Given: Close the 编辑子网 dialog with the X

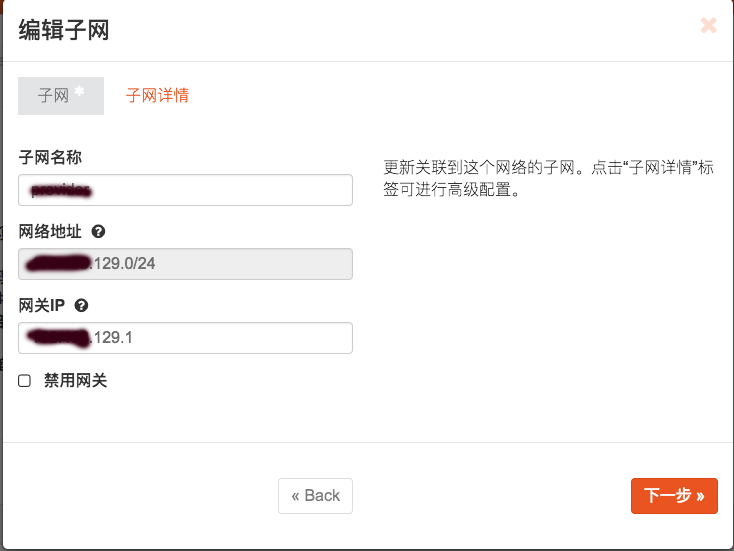Looking at the screenshot, I should point(708,26).
